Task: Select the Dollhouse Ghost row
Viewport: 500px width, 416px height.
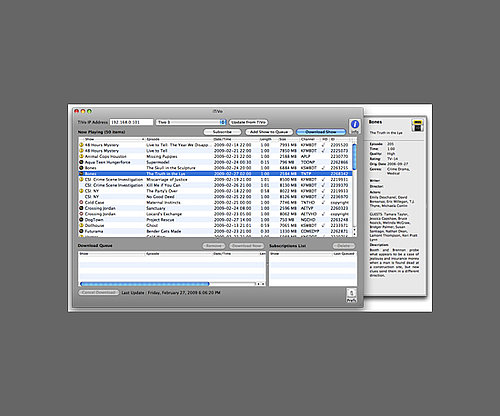Action: coord(215,226)
